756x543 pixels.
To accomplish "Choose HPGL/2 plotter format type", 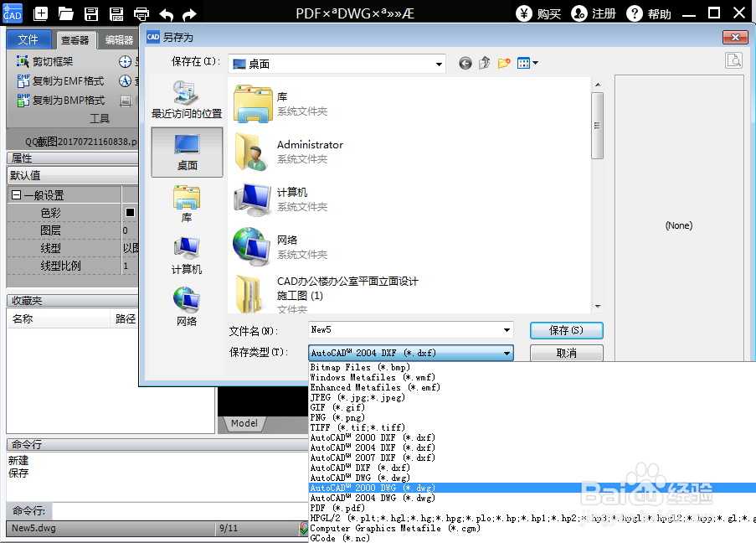I will 532,519.
